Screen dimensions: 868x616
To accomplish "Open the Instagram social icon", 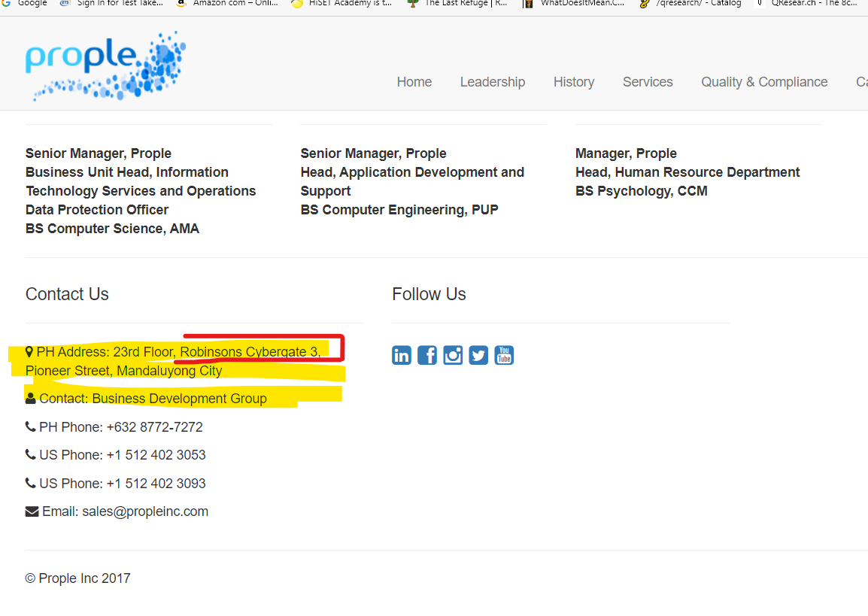I will tap(453, 355).
